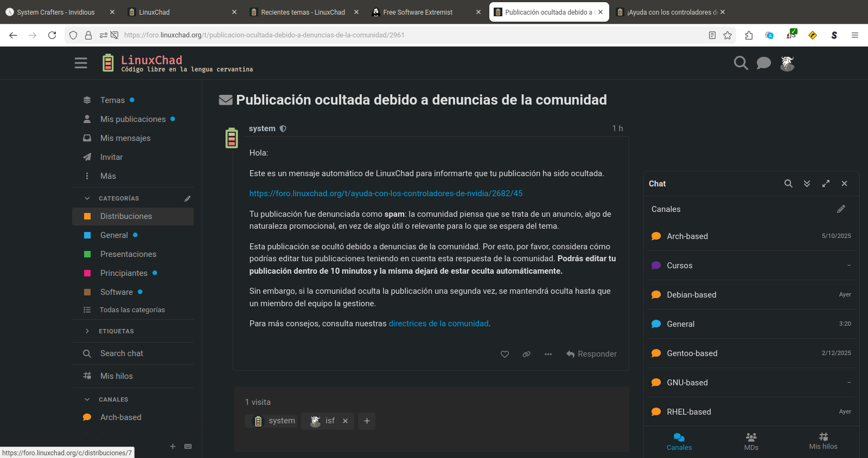Copy the post link via chain icon
Image resolution: width=868 pixels, height=458 pixels.
point(526,354)
